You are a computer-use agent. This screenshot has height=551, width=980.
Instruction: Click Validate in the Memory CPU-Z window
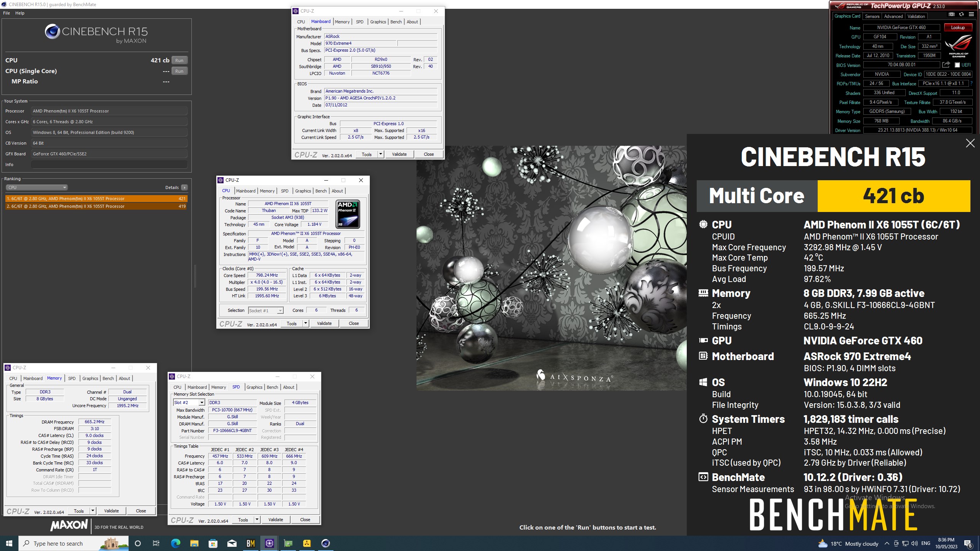coord(111,511)
